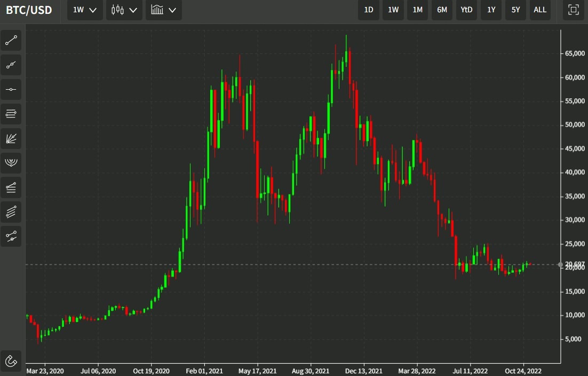Set chart range to 1W
Image resolution: width=588 pixels, height=376 pixels.
coord(393,10)
